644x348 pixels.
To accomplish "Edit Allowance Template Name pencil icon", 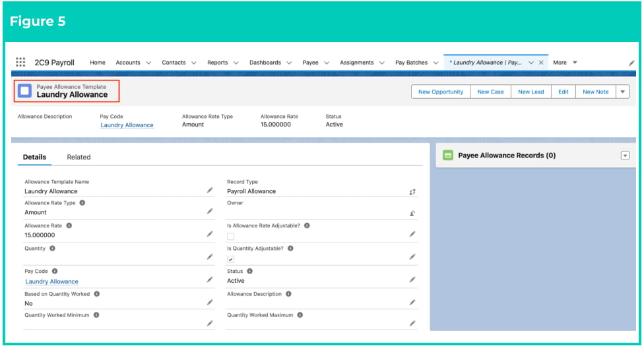I will point(210,190).
